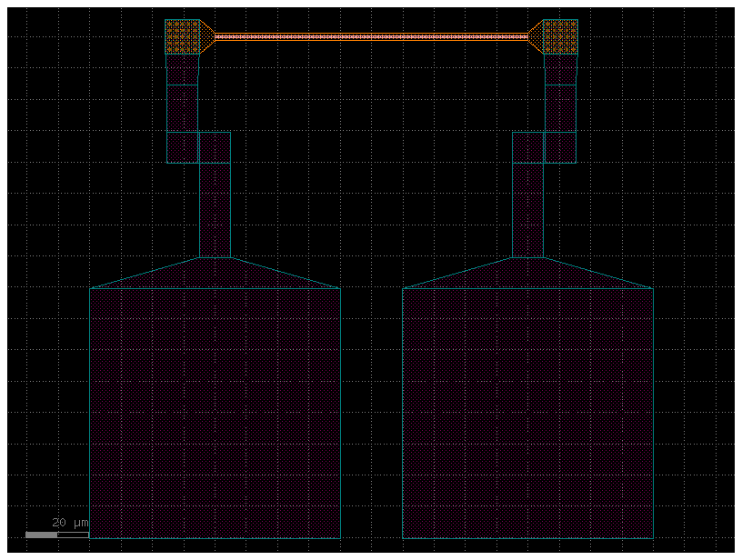Select the trapezoid taper above left pad

click(215, 274)
